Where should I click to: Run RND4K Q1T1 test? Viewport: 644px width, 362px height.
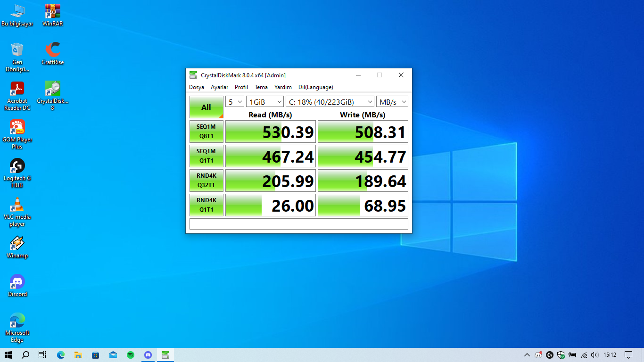pyautogui.click(x=206, y=205)
